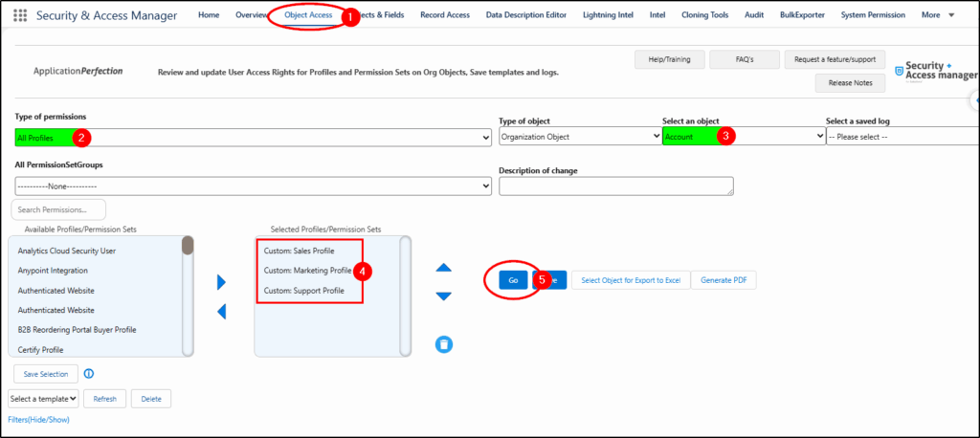Click the info icon beside Save Selection
This screenshot has height=438, width=980.
point(89,374)
